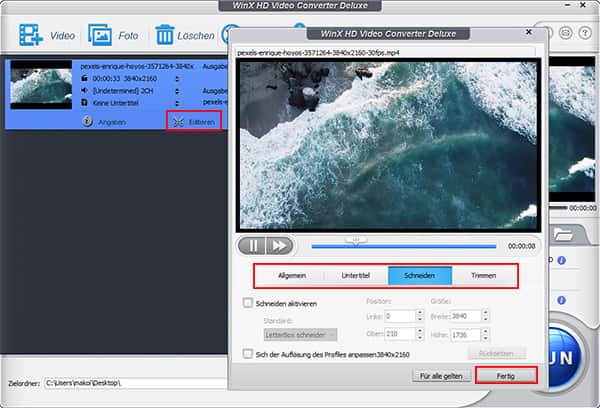600x408 pixels.
Task: Click the [Undetermined] 2CH audio text
Action: click(x=123, y=91)
